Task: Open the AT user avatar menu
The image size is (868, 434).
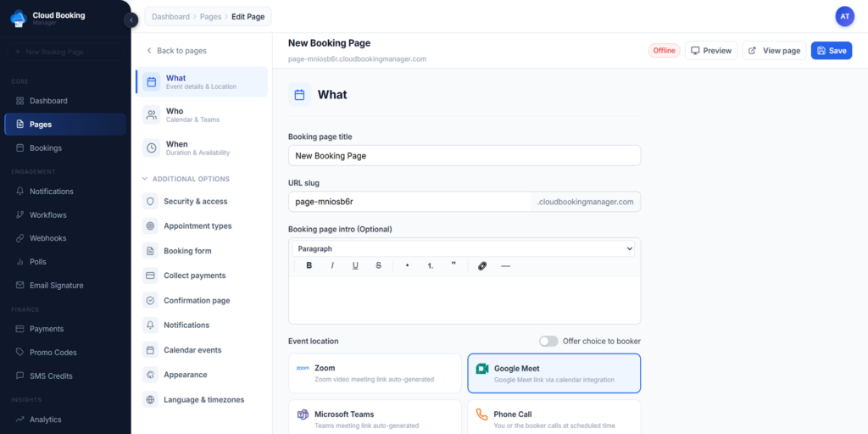Action: (x=844, y=16)
